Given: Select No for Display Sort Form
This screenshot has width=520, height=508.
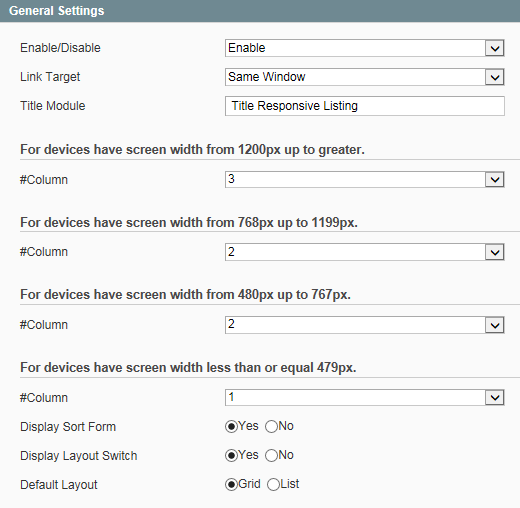Looking at the screenshot, I should (271, 426).
